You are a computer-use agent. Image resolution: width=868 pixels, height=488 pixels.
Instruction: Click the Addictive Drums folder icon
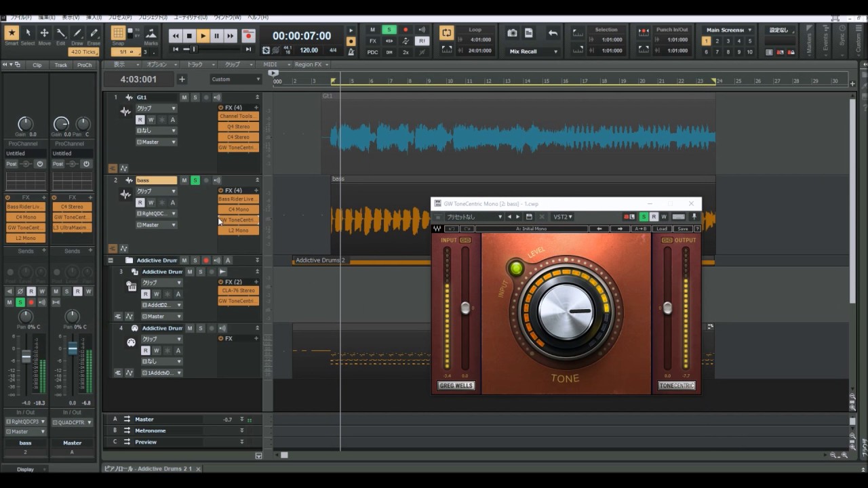(129, 260)
